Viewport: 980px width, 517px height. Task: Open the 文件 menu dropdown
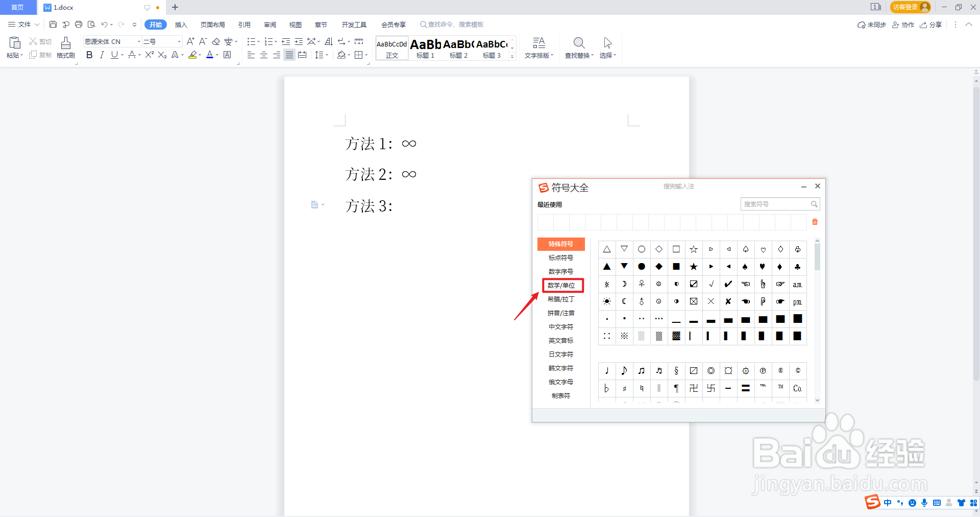pyautogui.click(x=23, y=25)
